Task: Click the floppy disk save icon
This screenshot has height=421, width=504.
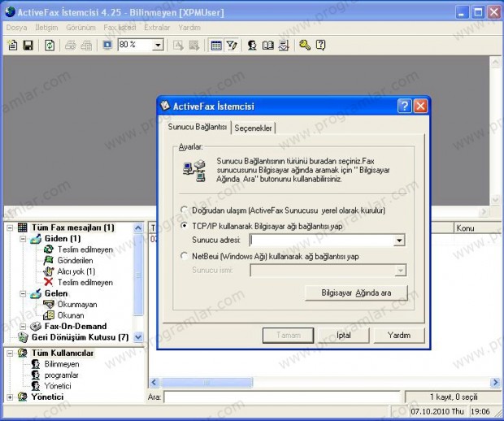Action: [28, 46]
